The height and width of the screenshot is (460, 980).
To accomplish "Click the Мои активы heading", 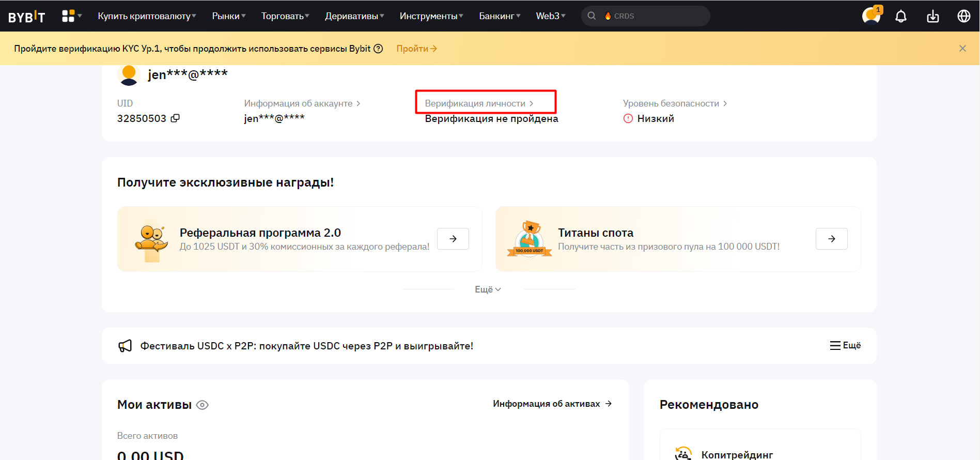I will tap(154, 405).
